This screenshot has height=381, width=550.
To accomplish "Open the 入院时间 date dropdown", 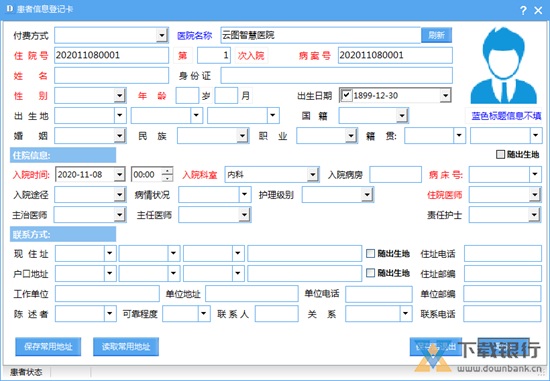I will point(119,174).
